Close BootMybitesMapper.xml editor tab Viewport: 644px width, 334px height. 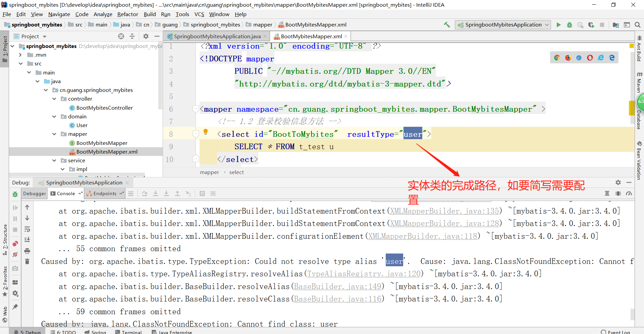(346, 36)
